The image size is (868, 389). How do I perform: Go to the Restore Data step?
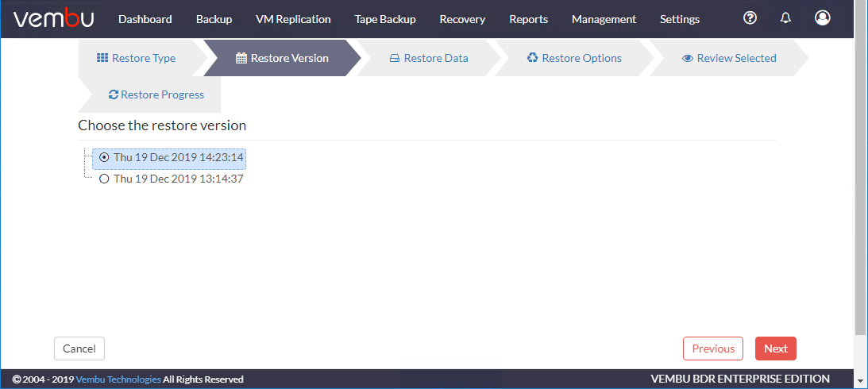[429, 58]
